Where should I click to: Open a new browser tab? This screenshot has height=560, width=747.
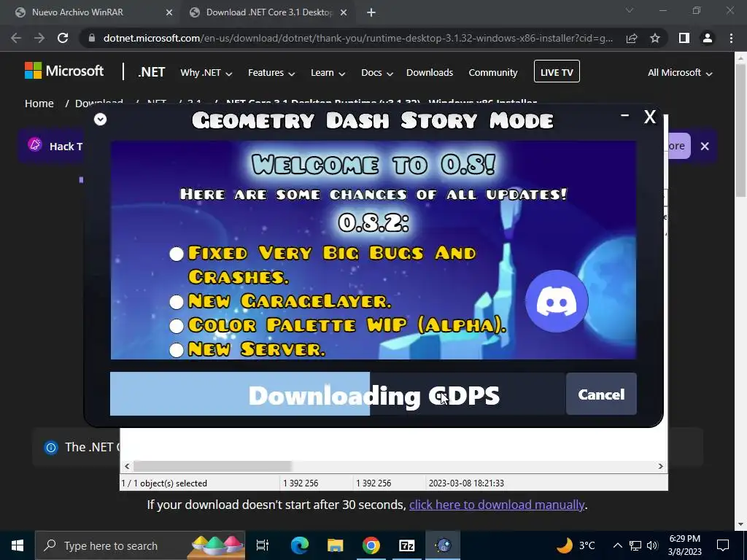click(371, 12)
